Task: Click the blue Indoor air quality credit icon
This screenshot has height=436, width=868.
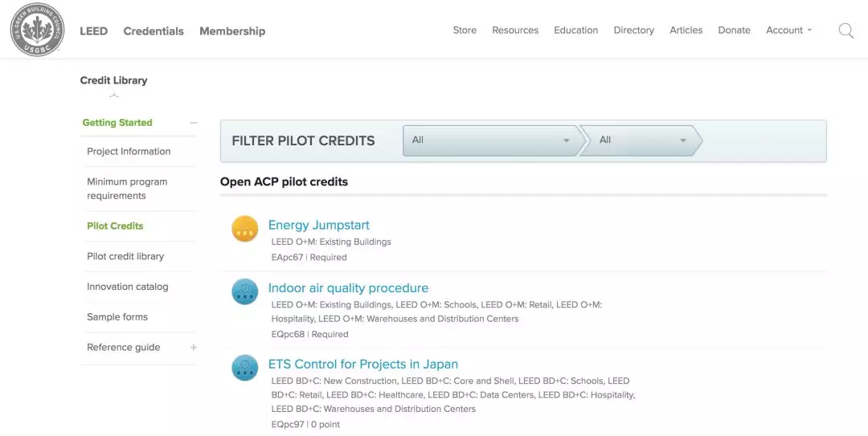Action: pyautogui.click(x=245, y=291)
